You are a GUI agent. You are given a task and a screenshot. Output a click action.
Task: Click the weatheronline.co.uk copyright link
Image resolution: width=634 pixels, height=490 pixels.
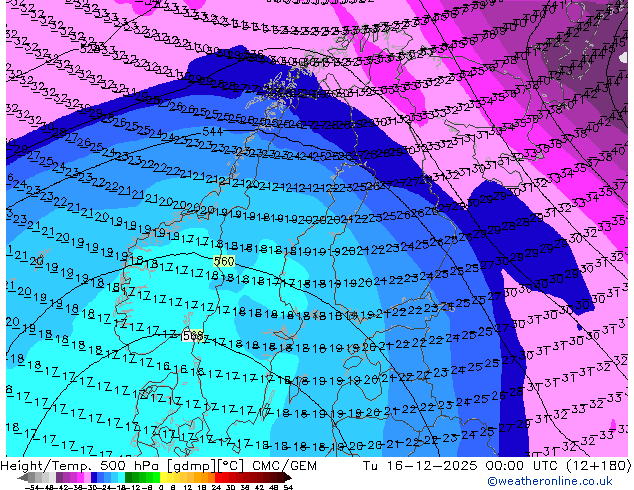tap(550, 481)
